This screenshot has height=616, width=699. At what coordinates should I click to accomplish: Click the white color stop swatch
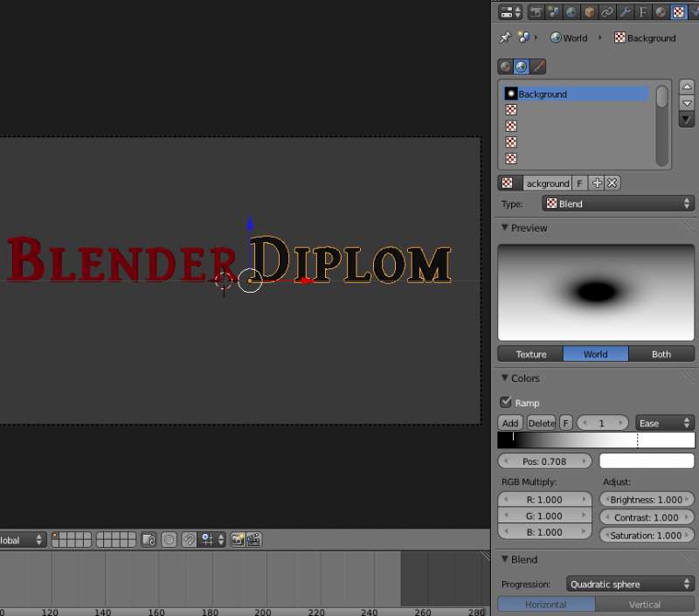pyautogui.click(x=646, y=460)
